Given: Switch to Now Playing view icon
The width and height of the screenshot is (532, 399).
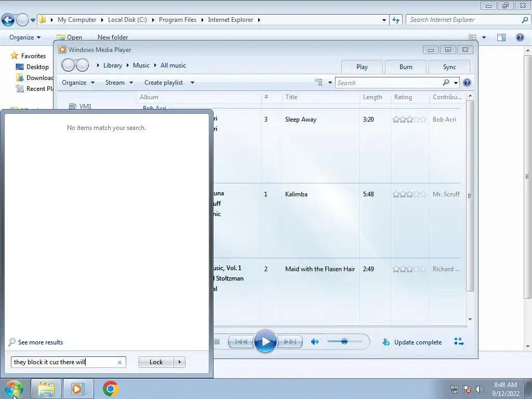Looking at the screenshot, I should point(459,342).
